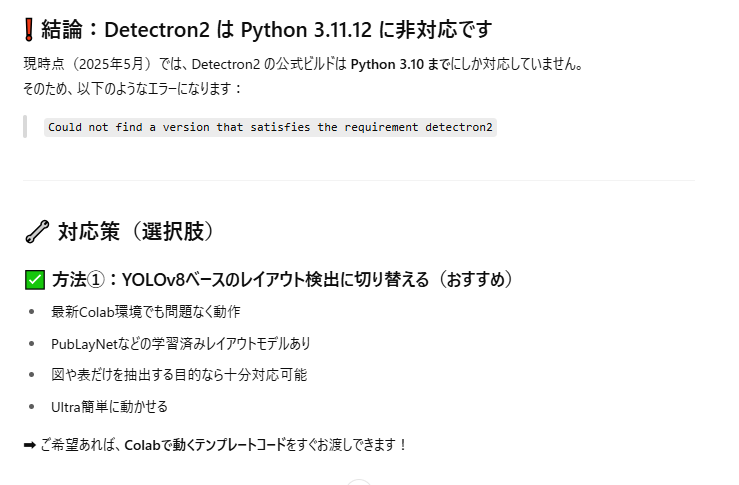This screenshot has height=485, width=739.
Task: Click the black arrow emoji before ご希望あれば
Action: coord(30,444)
